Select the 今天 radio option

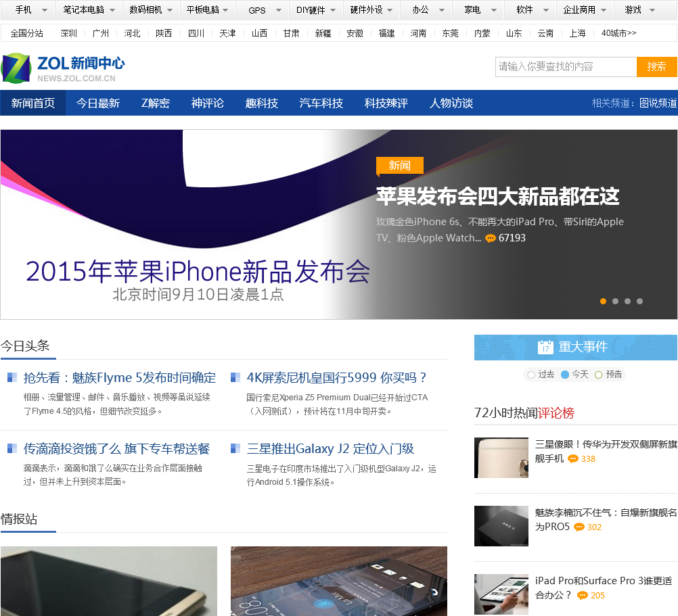click(565, 375)
